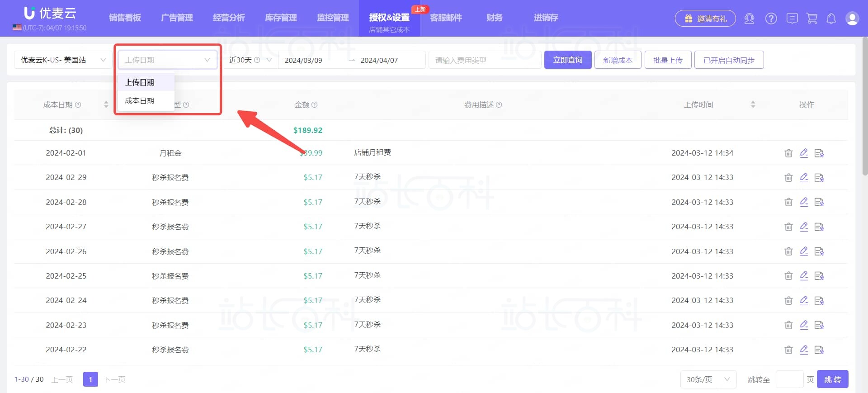Sort by 成本日期 column arrows
Viewport: 868px width, 393px height.
point(106,104)
